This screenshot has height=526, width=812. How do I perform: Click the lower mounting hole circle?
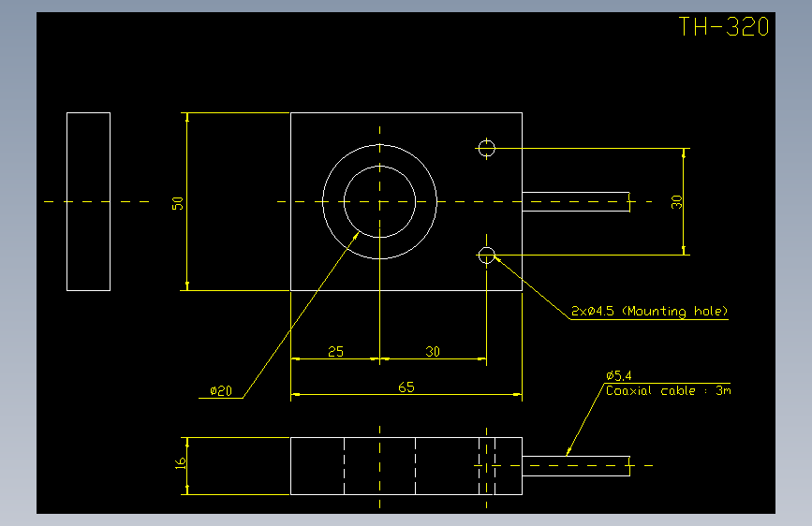tap(486, 255)
